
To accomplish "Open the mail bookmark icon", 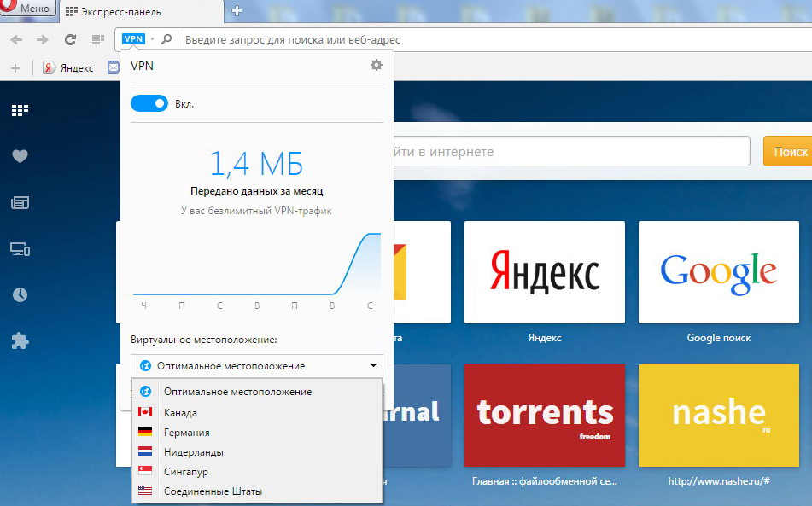I will click(x=114, y=67).
